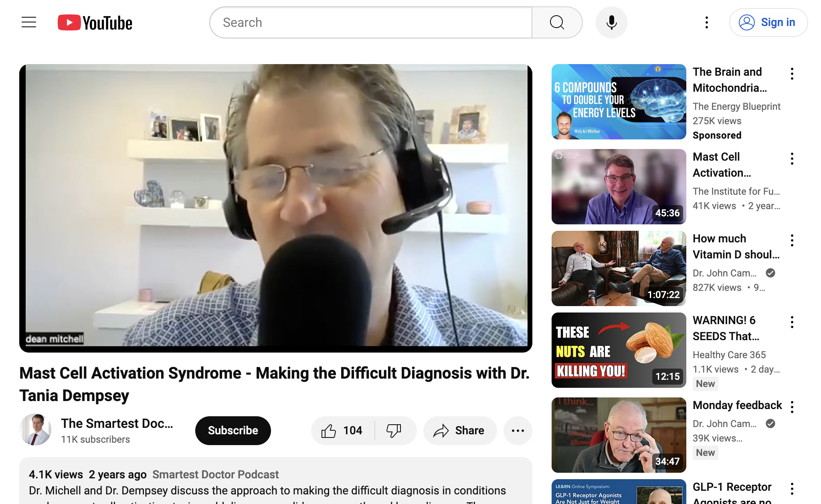821x504 pixels.
Task: Visit The Energy Blueprint channel
Action: [x=736, y=107]
